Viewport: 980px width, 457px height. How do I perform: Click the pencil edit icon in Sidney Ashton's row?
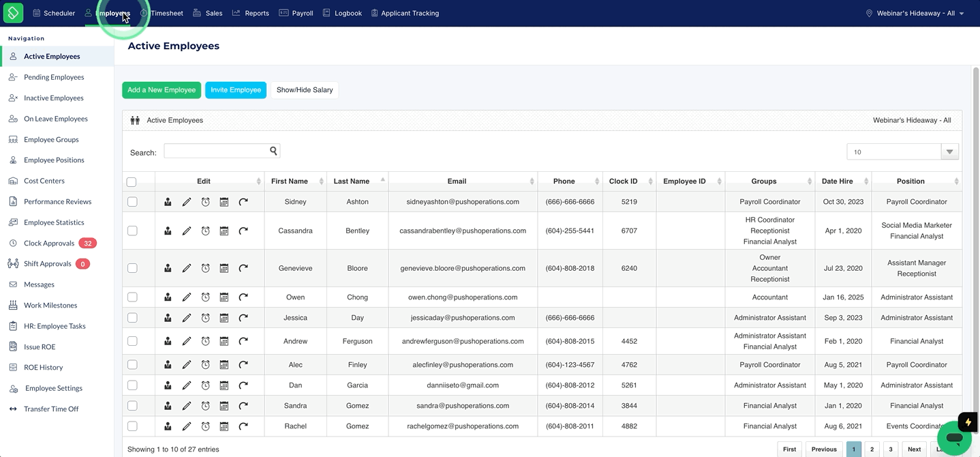point(187,202)
